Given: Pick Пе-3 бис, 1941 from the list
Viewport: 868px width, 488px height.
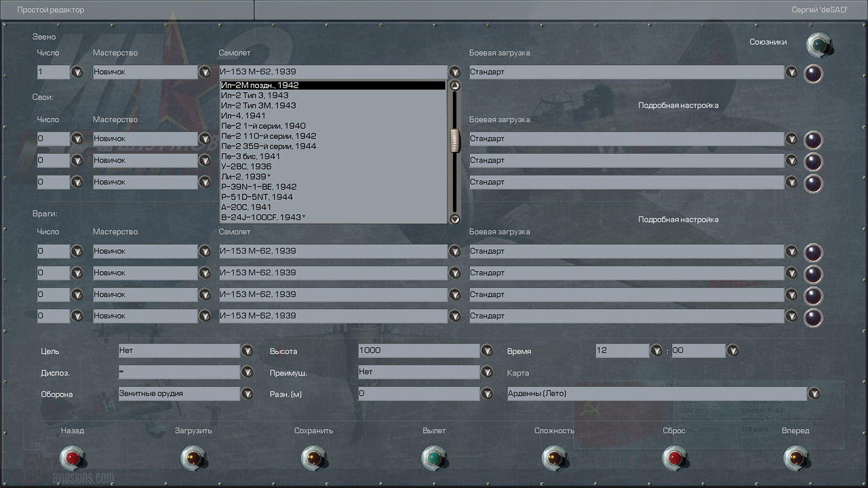Looking at the screenshot, I should tap(333, 157).
